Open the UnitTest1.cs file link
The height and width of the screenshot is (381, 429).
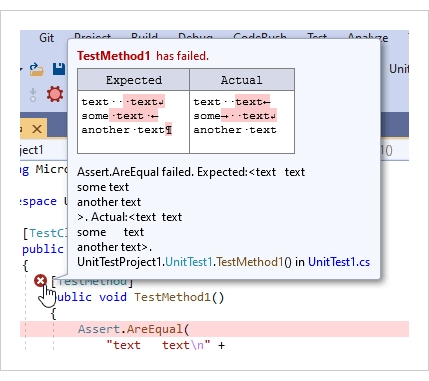click(x=339, y=262)
